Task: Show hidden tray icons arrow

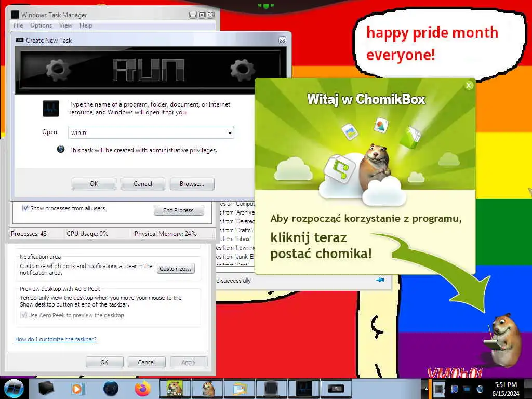Action: click(426, 389)
